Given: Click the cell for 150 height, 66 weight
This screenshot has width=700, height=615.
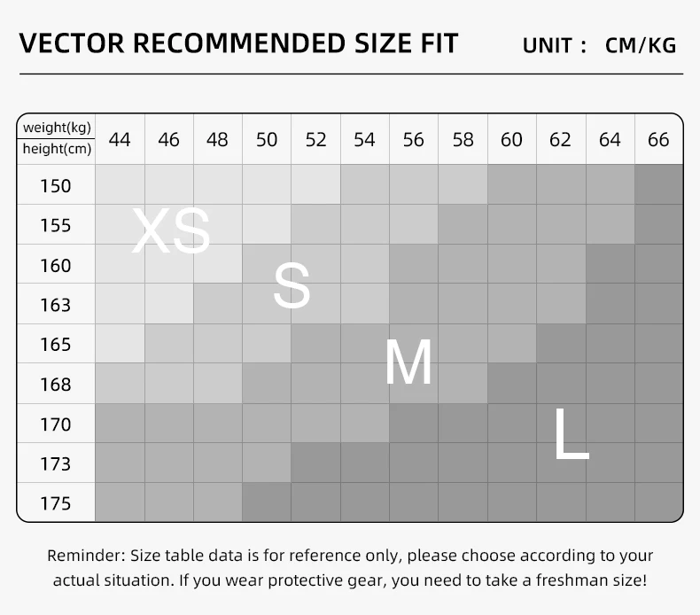Looking at the screenshot, I should 659,184.
